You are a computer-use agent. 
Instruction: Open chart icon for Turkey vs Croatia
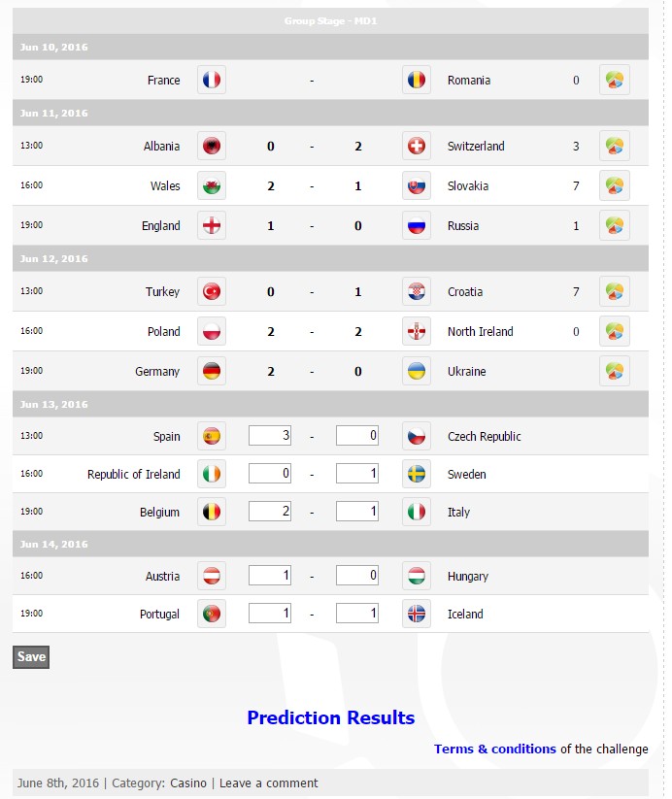[x=614, y=291]
